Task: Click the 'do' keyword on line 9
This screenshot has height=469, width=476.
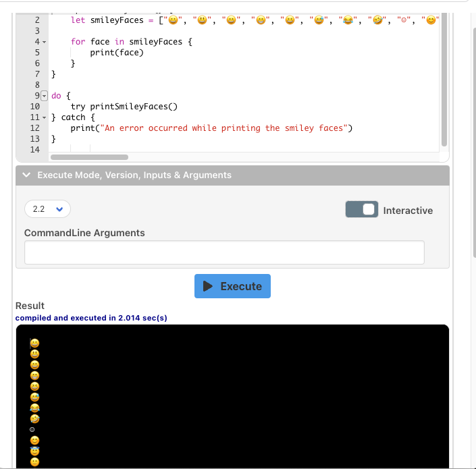Action: click(x=56, y=96)
